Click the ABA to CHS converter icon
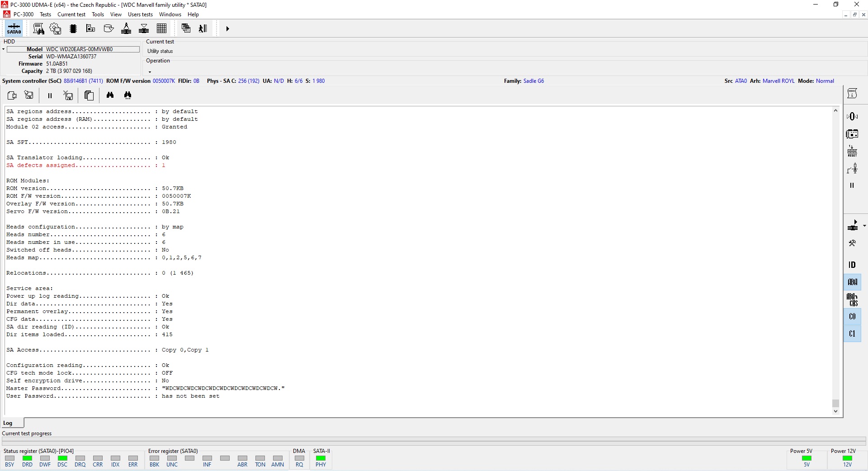Image resolution: width=868 pixels, height=471 pixels. [x=852, y=300]
